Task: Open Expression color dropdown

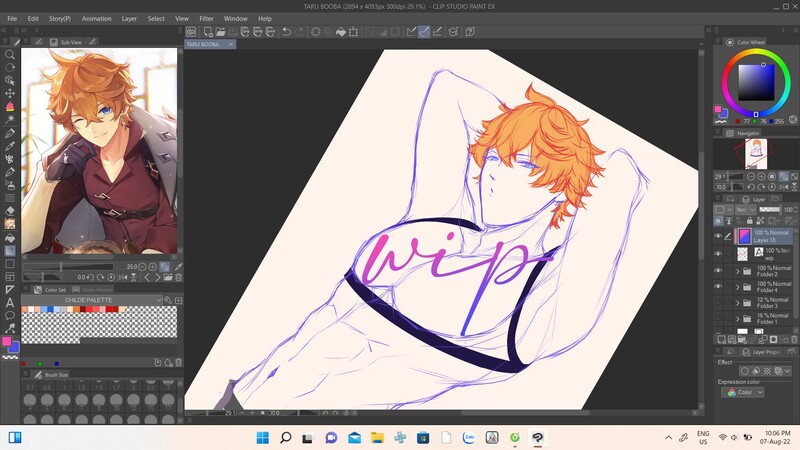Action: 743,392
